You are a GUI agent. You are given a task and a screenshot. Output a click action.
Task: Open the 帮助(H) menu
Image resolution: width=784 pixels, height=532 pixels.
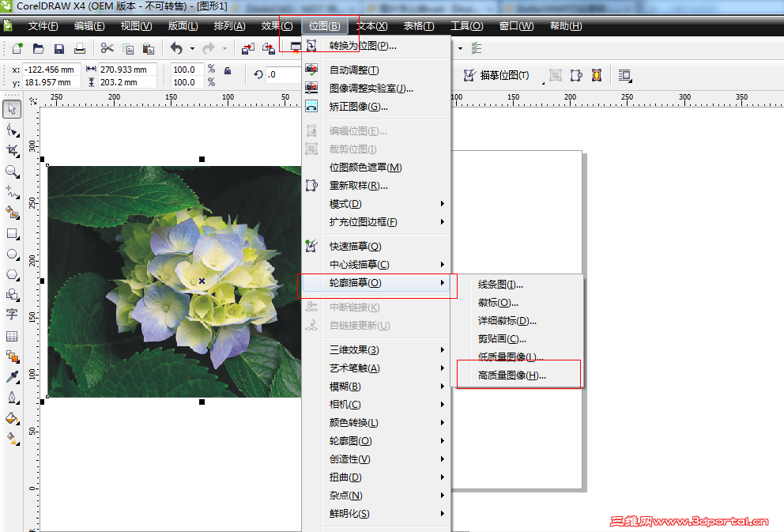click(566, 26)
